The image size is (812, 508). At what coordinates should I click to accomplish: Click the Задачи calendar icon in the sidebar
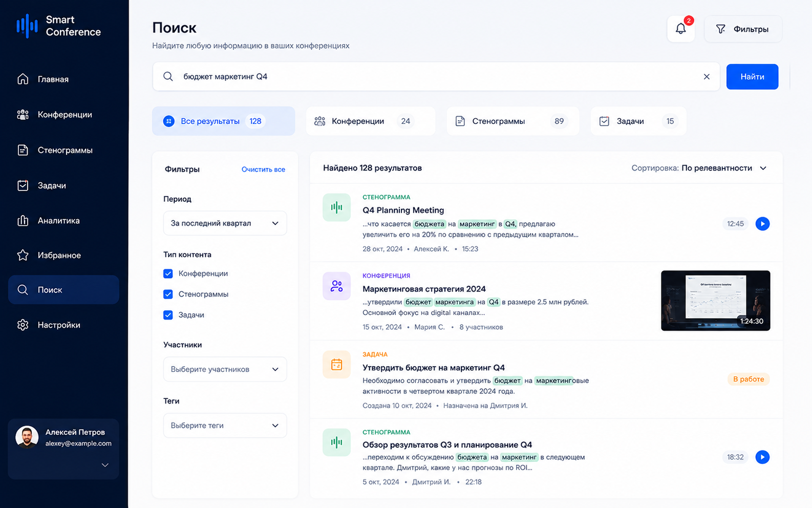(23, 185)
